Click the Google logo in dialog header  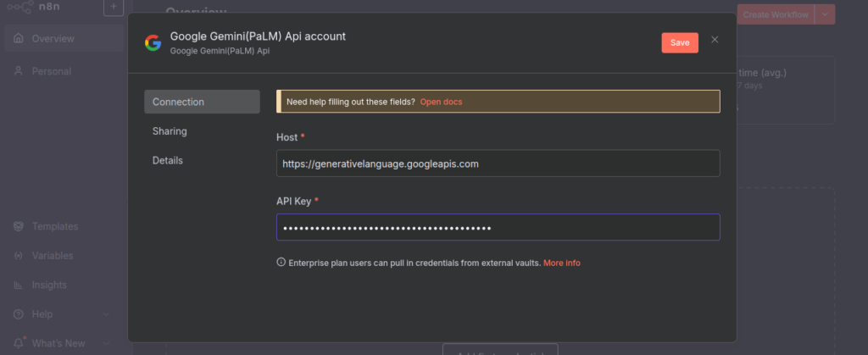pyautogui.click(x=153, y=43)
